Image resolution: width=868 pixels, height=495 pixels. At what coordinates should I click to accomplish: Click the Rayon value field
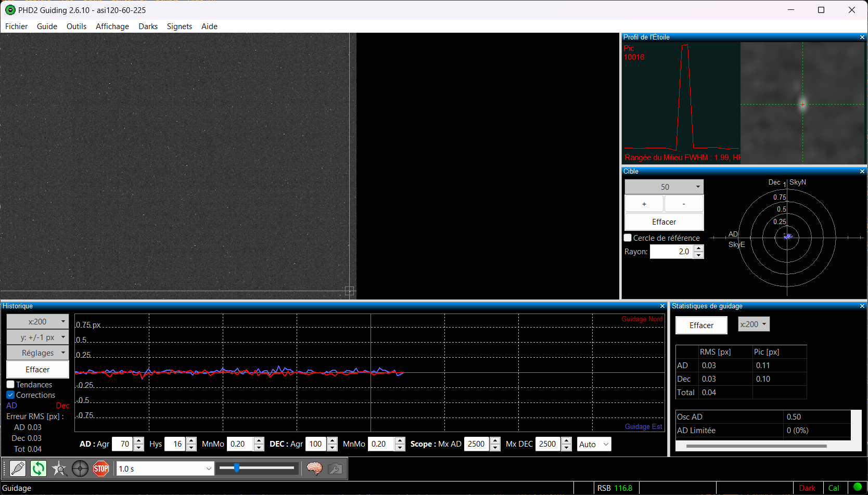click(x=672, y=252)
